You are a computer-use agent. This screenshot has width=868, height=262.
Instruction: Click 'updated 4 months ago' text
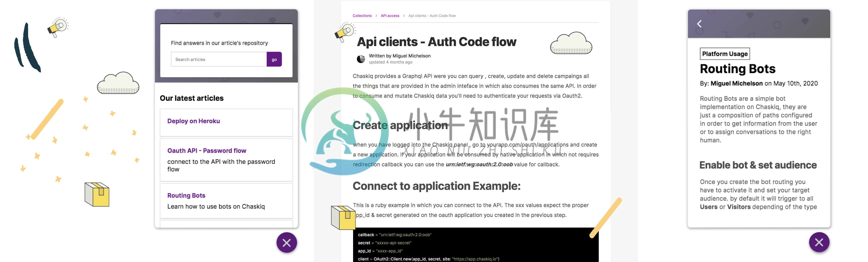coord(391,62)
